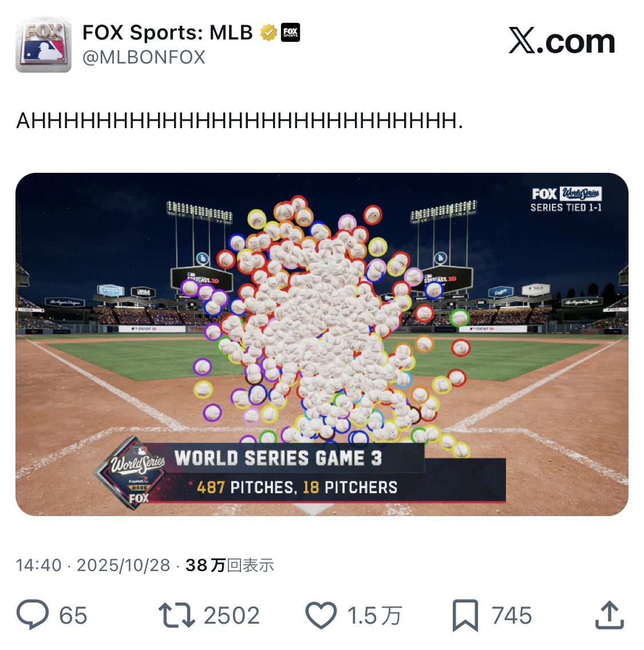
Task: Click the 2025/10/28 post date
Action: (124, 565)
